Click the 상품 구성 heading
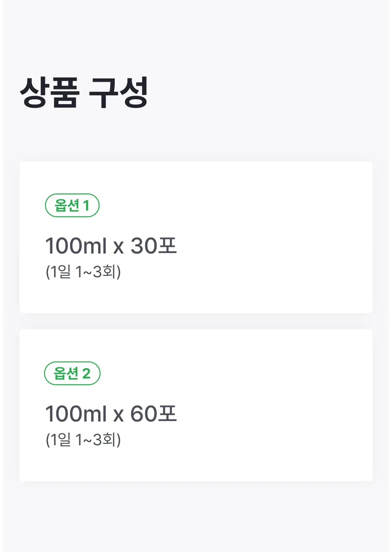 84,93
